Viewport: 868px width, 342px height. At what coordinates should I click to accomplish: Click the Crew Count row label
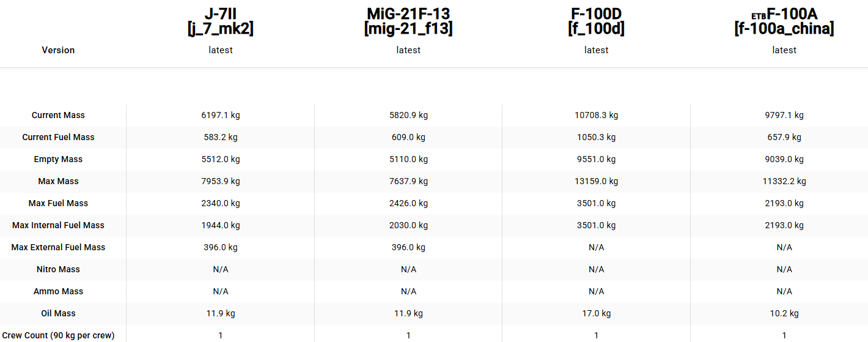(x=58, y=335)
